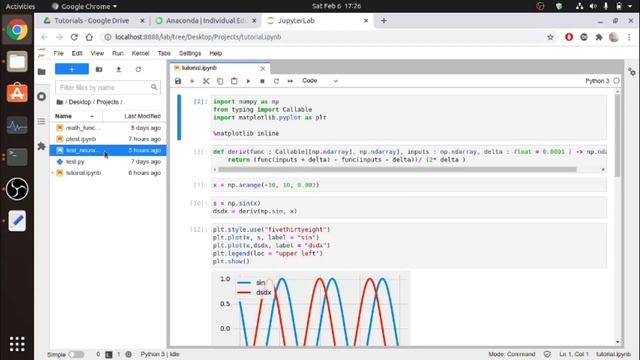The height and width of the screenshot is (360, 640).
Task: Go to Chrome home page
Action: pos(89,37)
